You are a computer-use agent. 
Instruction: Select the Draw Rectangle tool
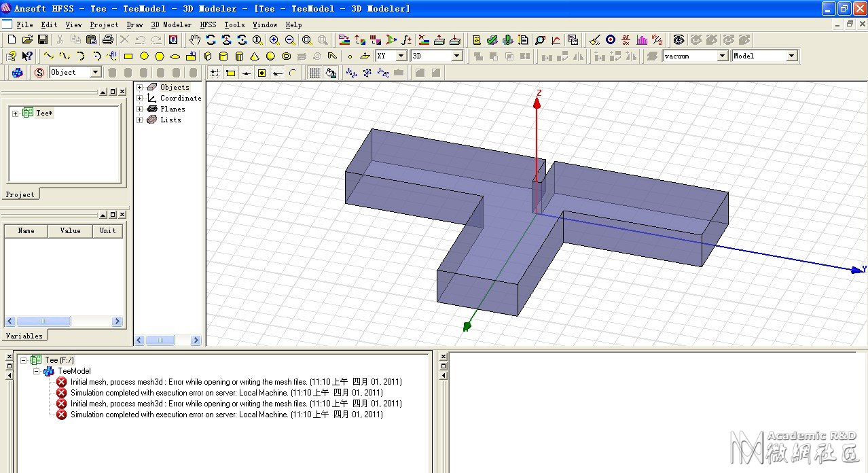tap(128, 56)
